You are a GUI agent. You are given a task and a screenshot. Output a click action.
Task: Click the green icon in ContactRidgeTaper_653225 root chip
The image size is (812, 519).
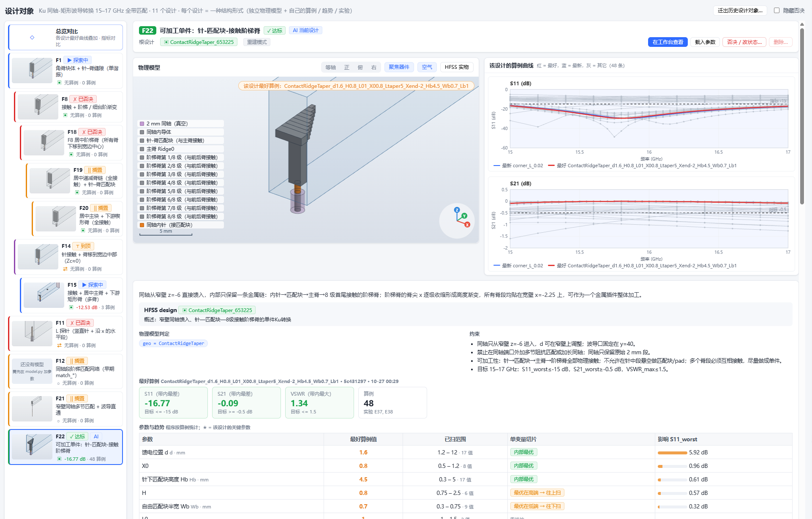[x=166, y=42]
